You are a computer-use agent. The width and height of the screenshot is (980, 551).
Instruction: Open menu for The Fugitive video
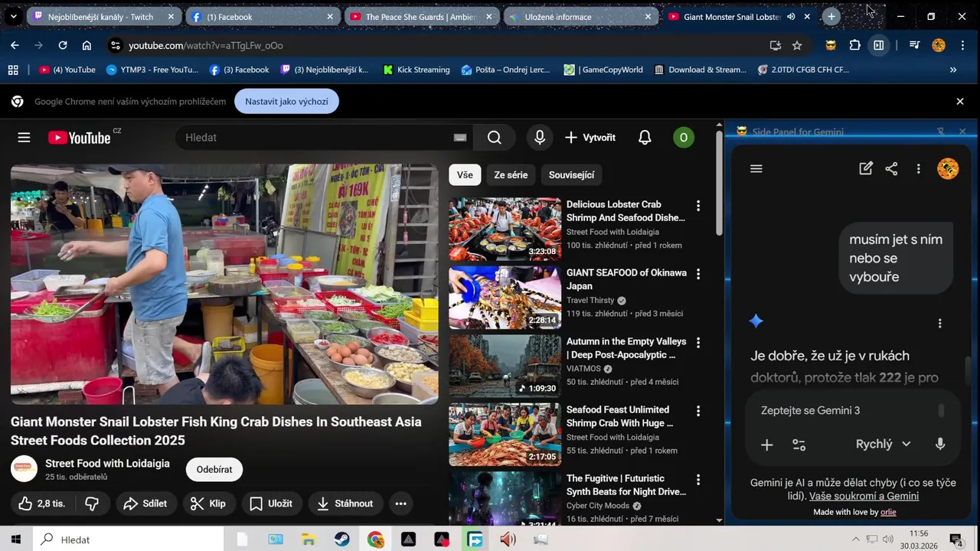click(x=697, y=480)
